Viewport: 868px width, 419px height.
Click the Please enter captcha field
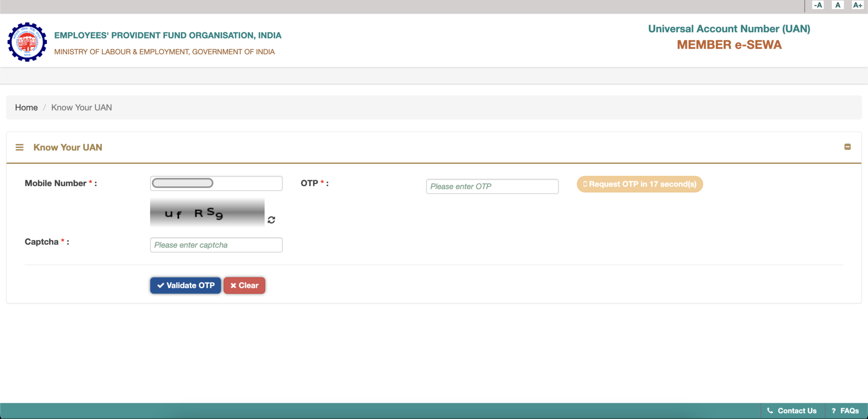(x=216, y=245)
